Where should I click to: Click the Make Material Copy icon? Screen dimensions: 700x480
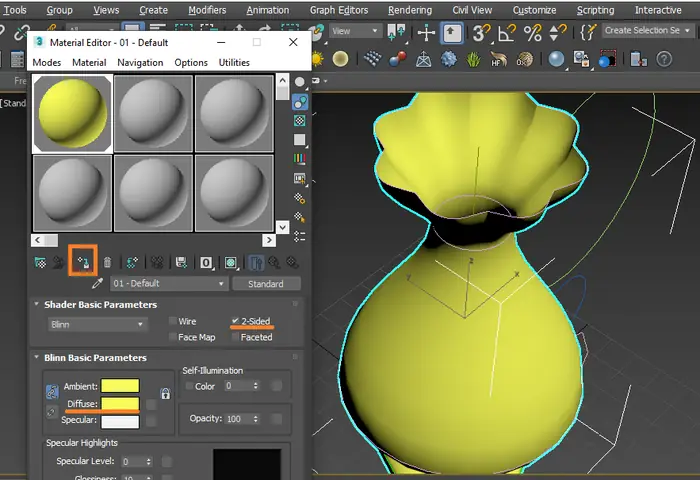click(x=132, y=263)
